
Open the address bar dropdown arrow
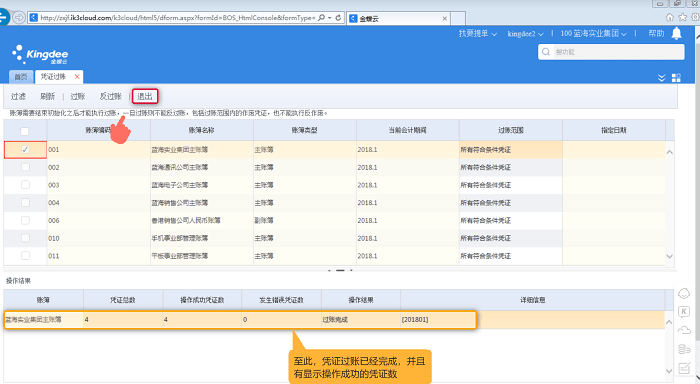click(330, 18)
